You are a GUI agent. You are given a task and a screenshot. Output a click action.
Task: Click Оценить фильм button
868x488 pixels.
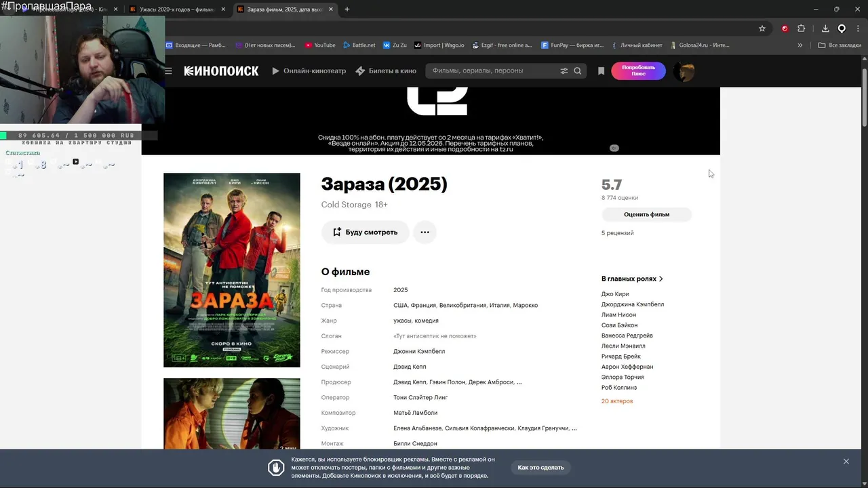[646, 214]
